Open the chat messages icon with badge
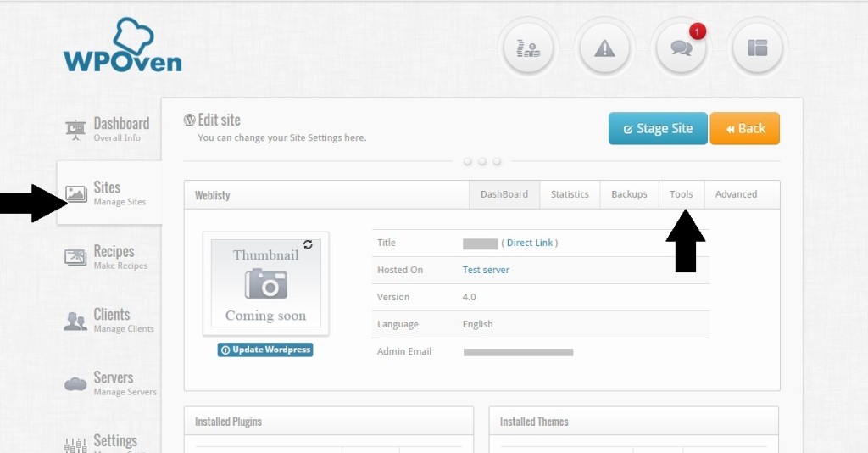The height and width of the screenshot is (453, 868). [682, 48]
